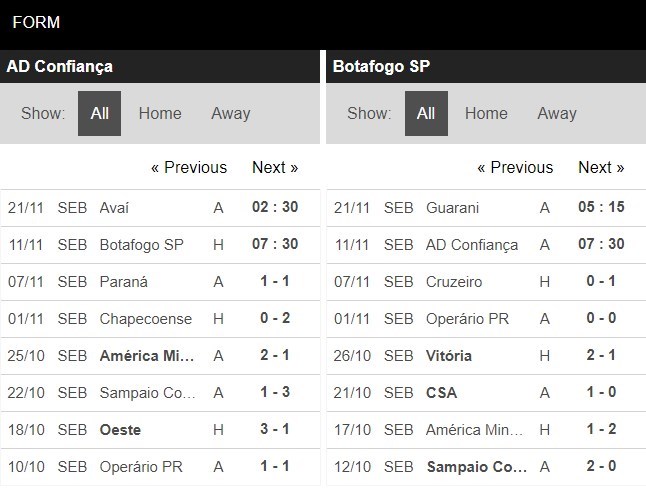The image size is (646, 494).
Task: Select the All tab under AD Confiança
Action: coord(100,113)
